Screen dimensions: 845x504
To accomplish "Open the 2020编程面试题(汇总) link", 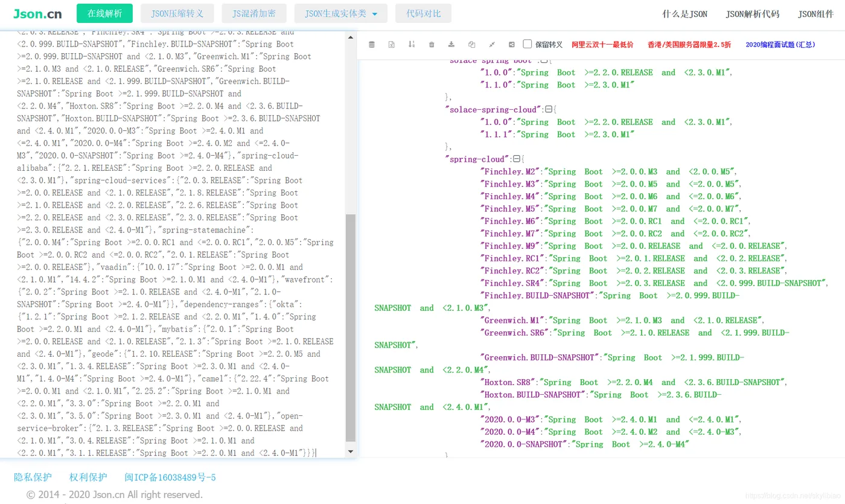I will 780,45.
